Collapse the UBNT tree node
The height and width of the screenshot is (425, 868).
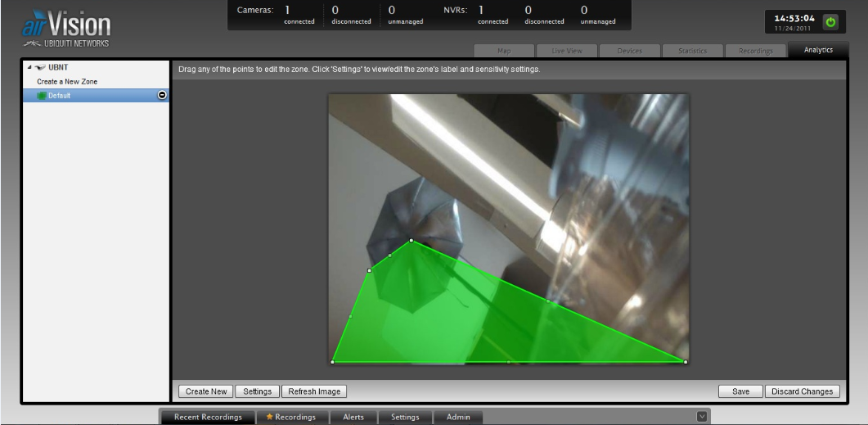coord(29,68)
